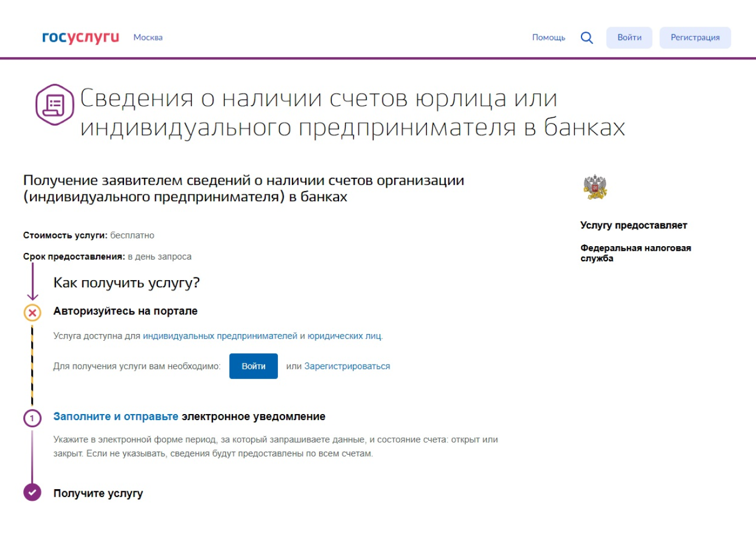This screenshot has width=756, height=538.
Task: Click the Federal Tax Service coat of arms
Action: [594, 187]
